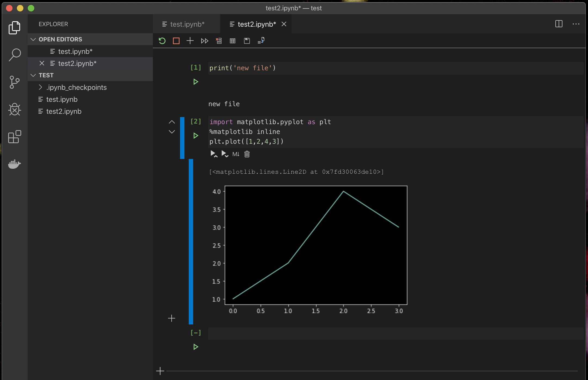The height and width of the screenshot is (380, 588).
Task: Delete cell 2 with trash icon
Action: click(247, 154)
